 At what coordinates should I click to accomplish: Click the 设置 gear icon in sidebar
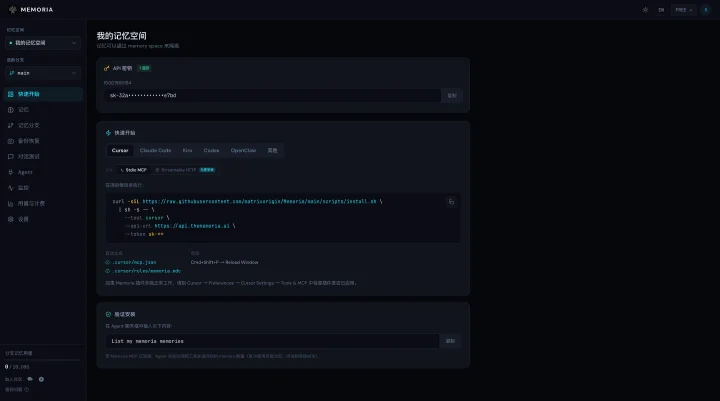pos(11,219)
